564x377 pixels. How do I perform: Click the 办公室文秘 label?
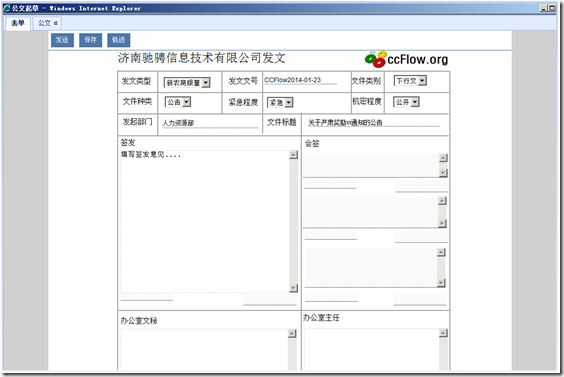139,321
